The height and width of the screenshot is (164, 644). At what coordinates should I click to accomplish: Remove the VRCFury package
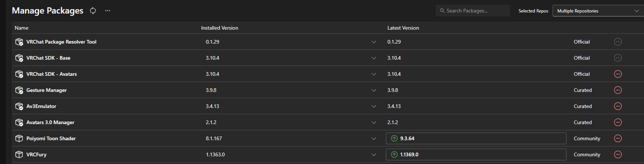click(618, 155)
